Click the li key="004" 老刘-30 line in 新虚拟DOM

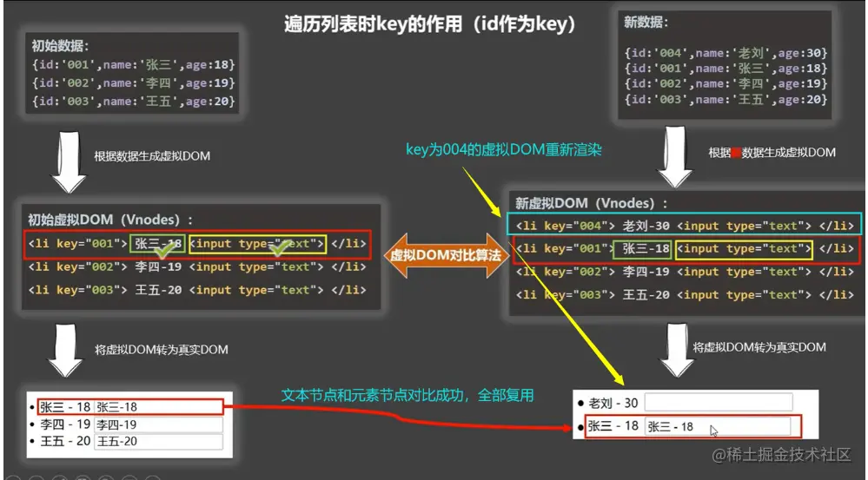[684, 226]
